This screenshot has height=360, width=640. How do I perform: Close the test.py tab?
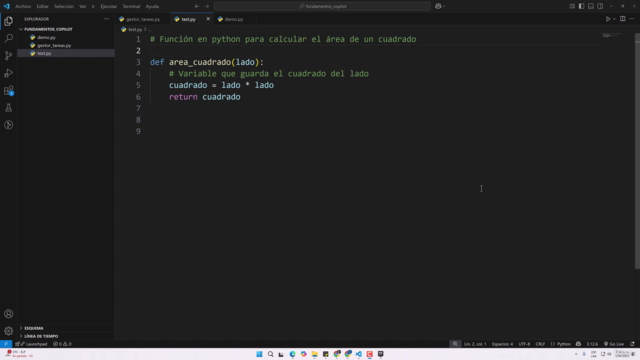(208, 19)
